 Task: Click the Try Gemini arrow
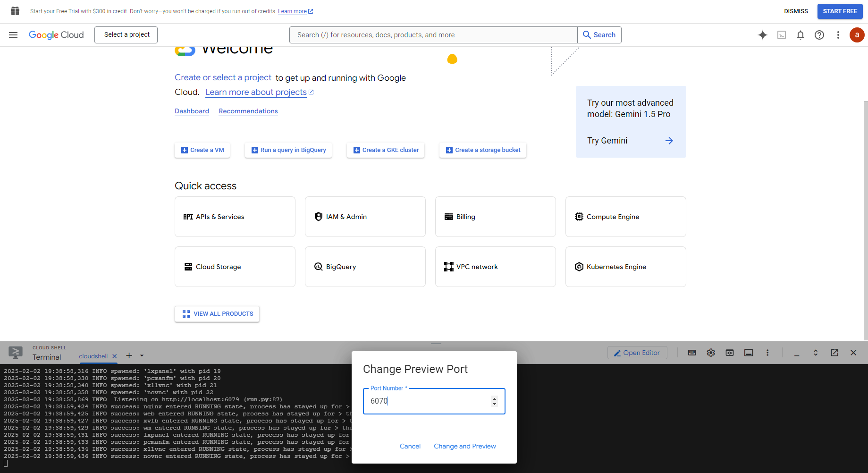tap(669, 141)
